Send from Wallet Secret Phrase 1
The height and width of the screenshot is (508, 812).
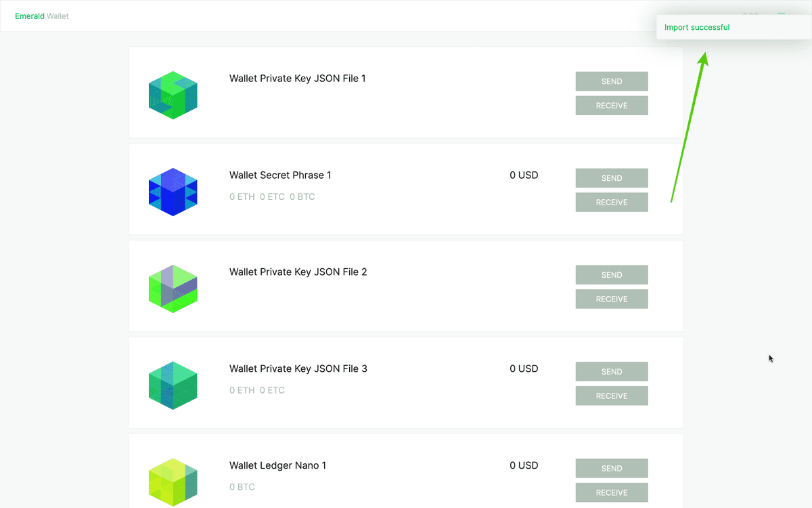[612, 178]
